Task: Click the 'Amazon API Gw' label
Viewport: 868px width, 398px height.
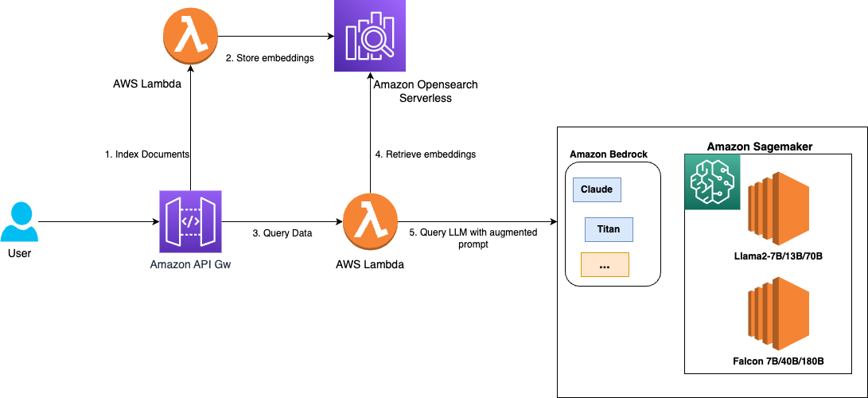Action: (x=190, y=264)
